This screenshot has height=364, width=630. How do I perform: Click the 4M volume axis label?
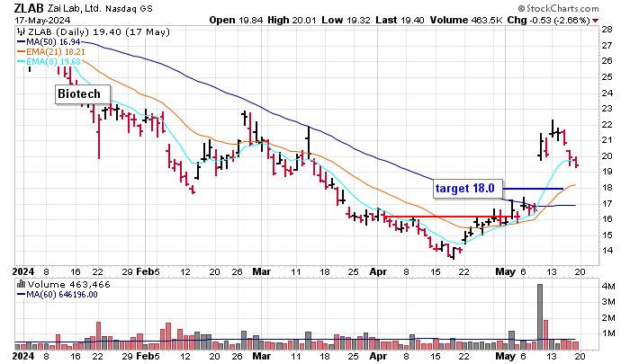tap(608, 286)
